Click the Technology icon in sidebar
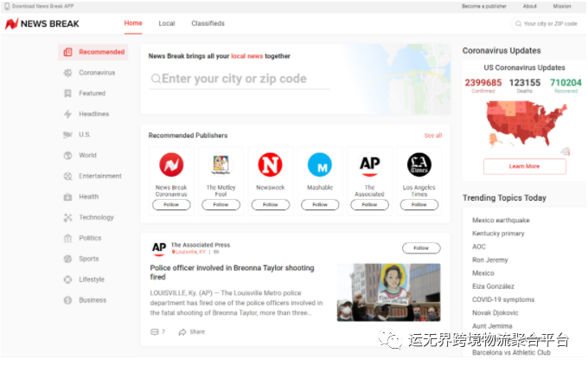 coord(67,217)
